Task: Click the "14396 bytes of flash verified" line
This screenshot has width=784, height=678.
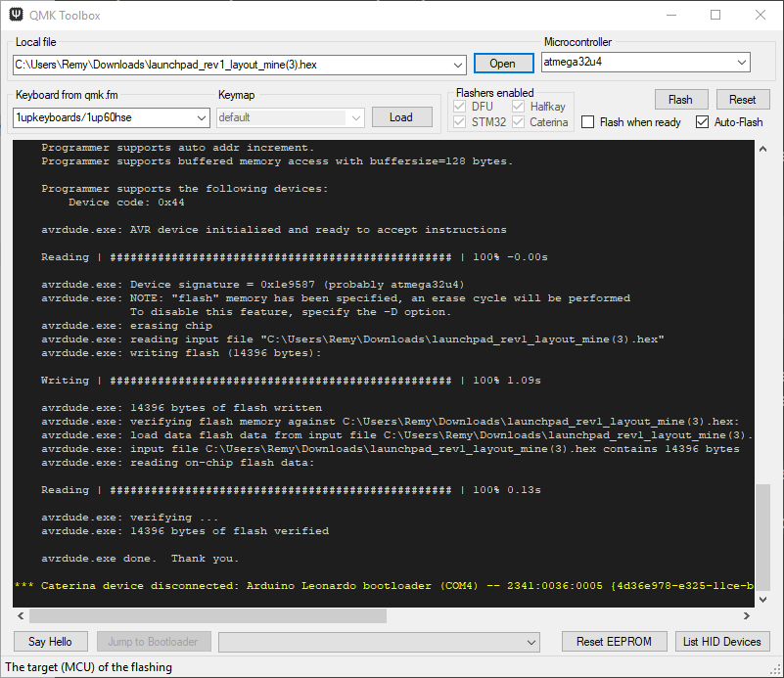Action: click(x=185, y=530)
